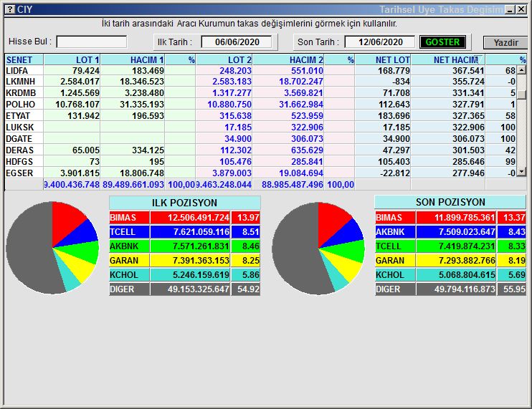This screenshot has height=409, width=532.
Task: Select the LIDFA row in the table
Action: (20, 71)
